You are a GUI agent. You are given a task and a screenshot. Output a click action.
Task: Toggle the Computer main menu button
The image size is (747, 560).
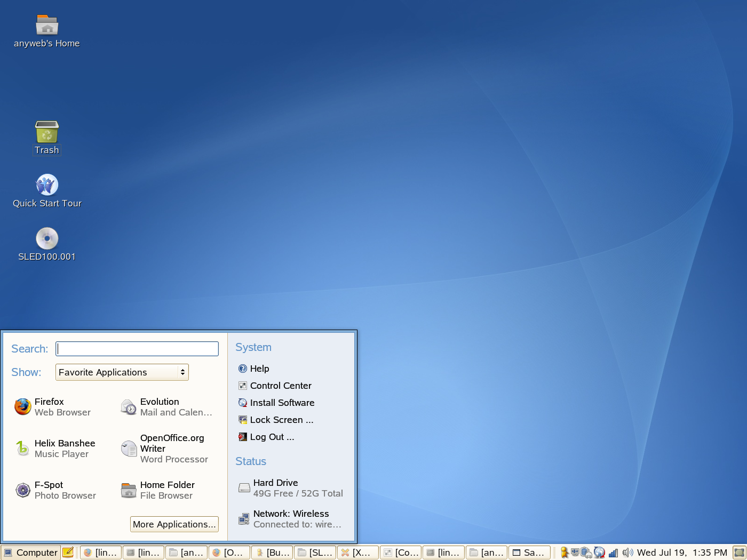tap(30, 553)
